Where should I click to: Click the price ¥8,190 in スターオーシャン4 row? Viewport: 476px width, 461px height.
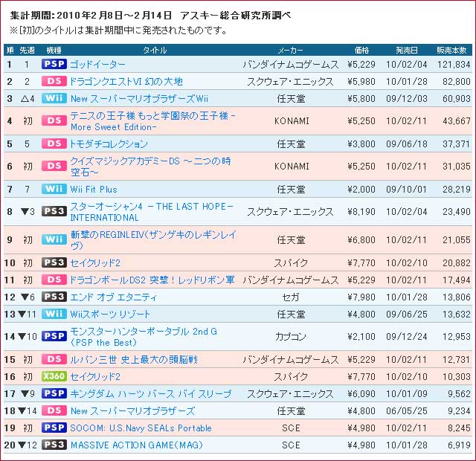[361, 211]
